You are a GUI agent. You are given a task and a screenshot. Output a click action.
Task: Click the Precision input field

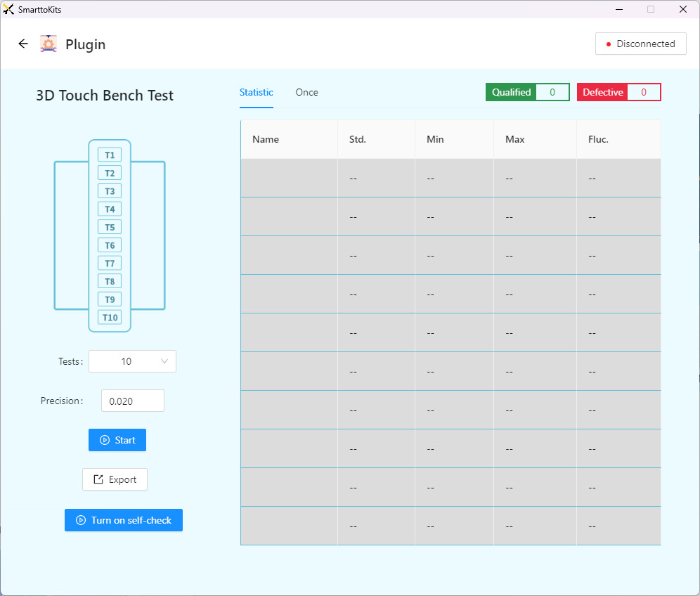pos(133,401)
